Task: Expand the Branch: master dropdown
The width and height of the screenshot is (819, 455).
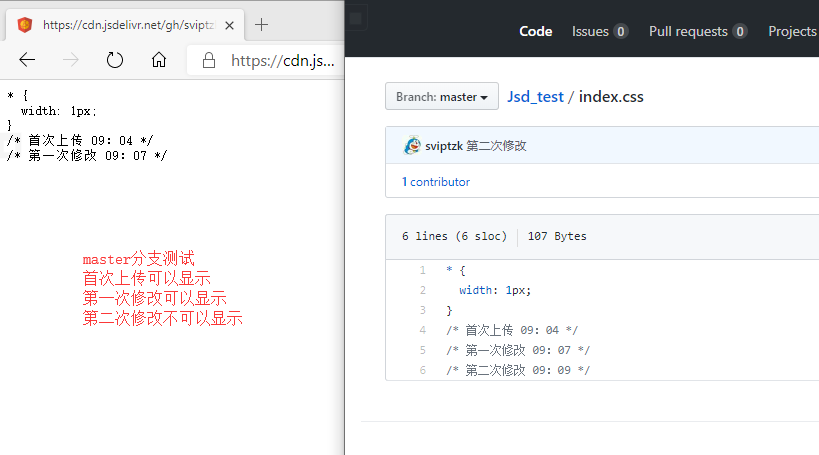Action: [x=441, y=97]
